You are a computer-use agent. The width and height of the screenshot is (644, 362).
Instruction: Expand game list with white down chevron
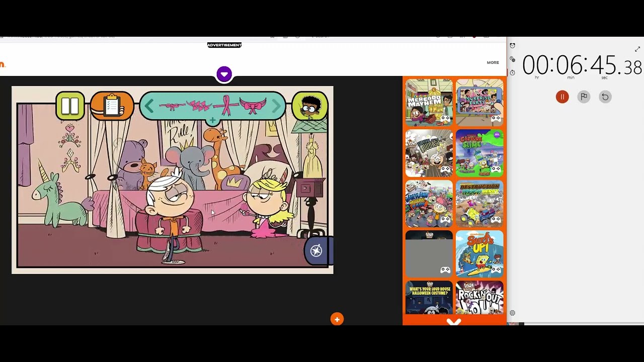point(454,322)
